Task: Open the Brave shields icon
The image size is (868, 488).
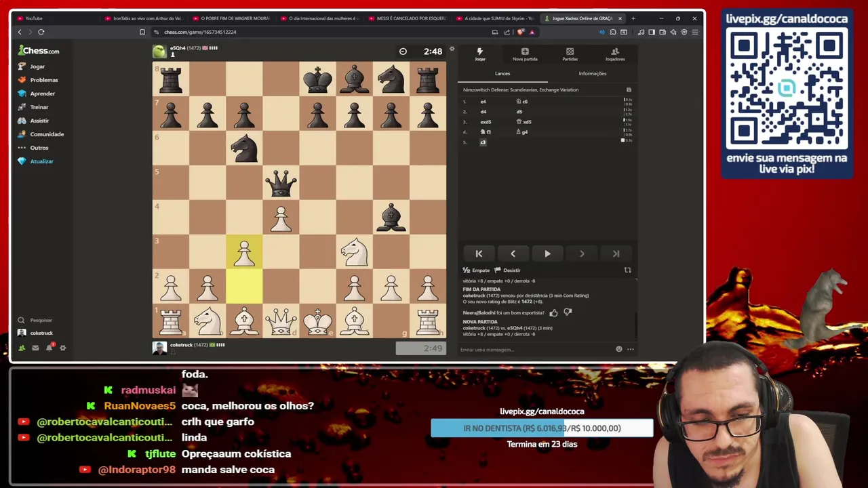Action: [x=520, y=32]
